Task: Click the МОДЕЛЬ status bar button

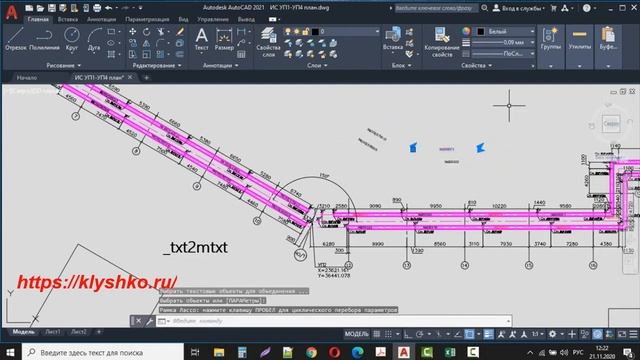Action: pos(356,334)
